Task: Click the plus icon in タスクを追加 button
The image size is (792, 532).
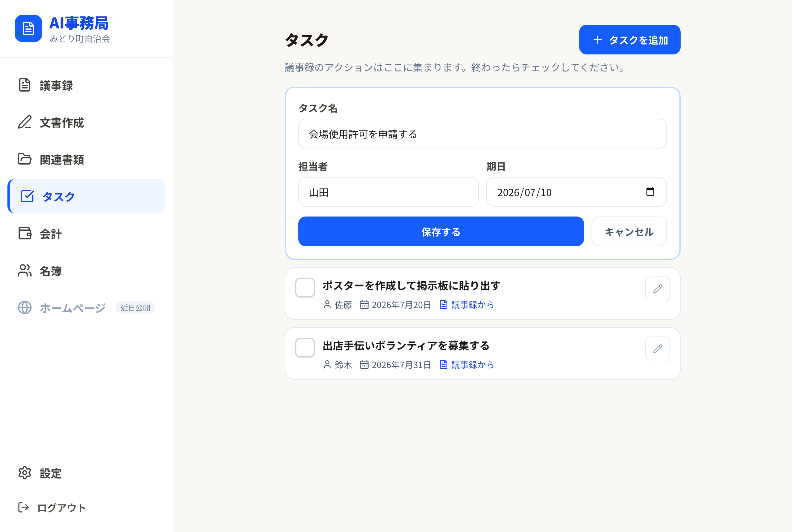Action: (x=598, y=40)
